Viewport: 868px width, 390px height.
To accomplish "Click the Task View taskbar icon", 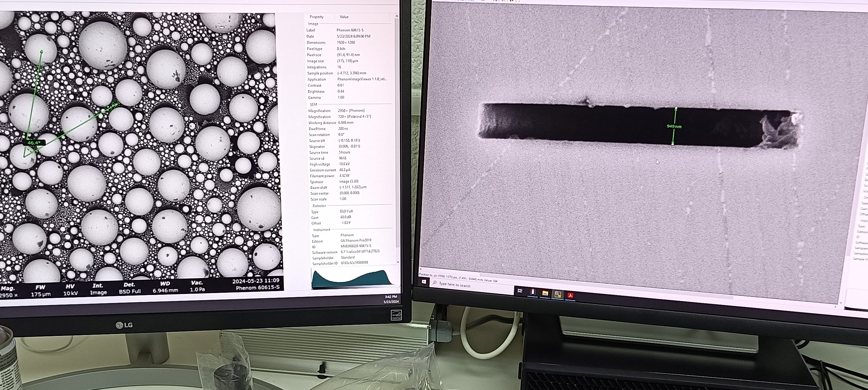I will click(520, 291).
